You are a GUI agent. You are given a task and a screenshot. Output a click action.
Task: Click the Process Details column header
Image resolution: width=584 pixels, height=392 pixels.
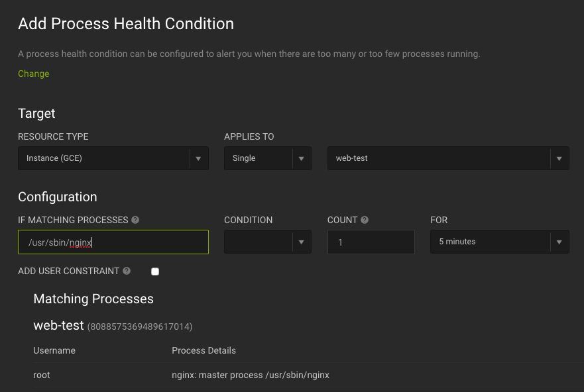[204, 350]
